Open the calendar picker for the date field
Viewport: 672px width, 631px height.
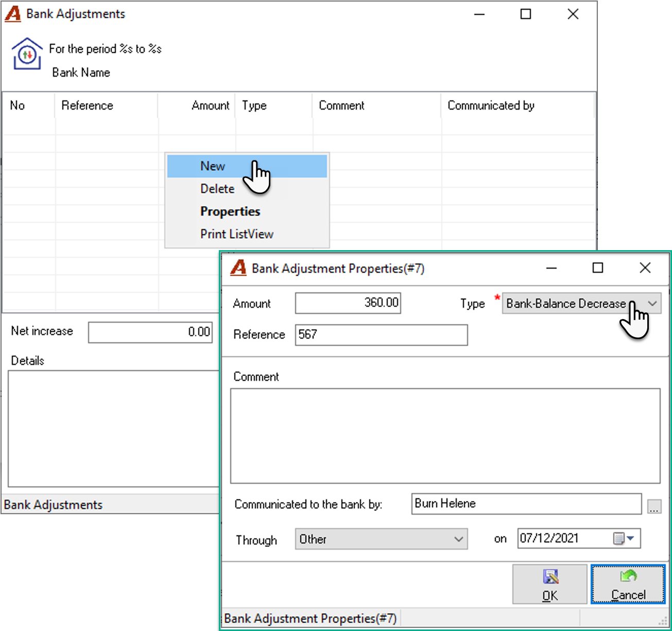coord(624,539)
